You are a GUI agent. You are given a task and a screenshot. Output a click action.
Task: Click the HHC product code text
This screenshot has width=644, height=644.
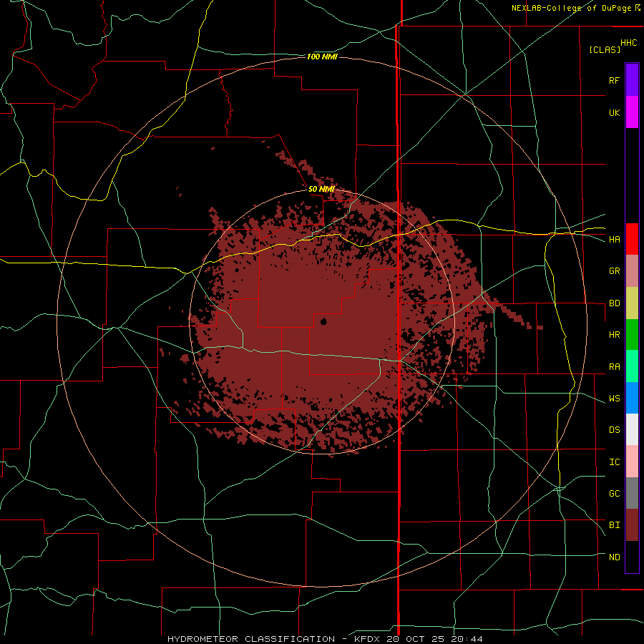[x=628, y=43]
